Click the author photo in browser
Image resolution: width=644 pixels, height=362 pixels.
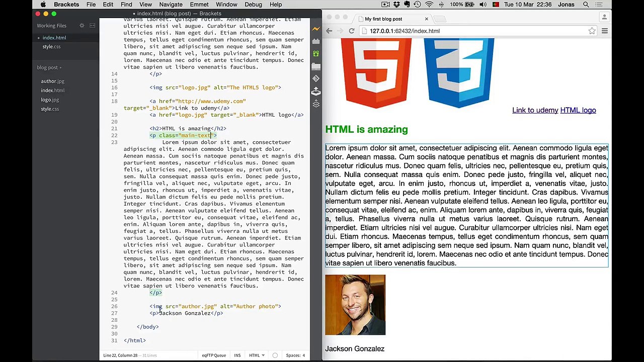point(355,305)
